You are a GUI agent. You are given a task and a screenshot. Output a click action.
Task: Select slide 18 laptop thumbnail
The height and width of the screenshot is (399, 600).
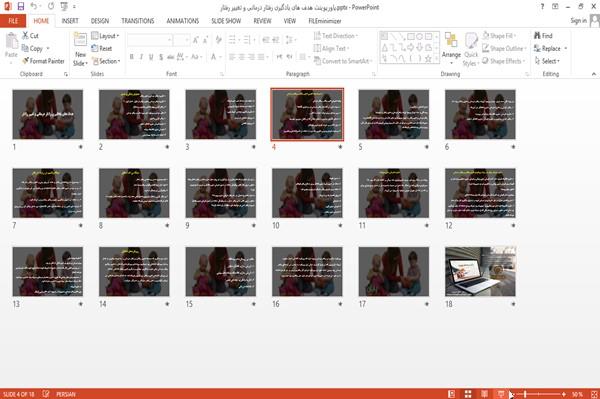(x=480, y=271)
